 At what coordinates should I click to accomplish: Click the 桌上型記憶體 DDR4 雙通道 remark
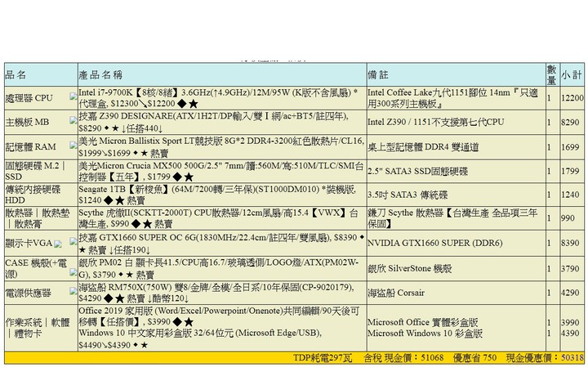pos(423,147)
